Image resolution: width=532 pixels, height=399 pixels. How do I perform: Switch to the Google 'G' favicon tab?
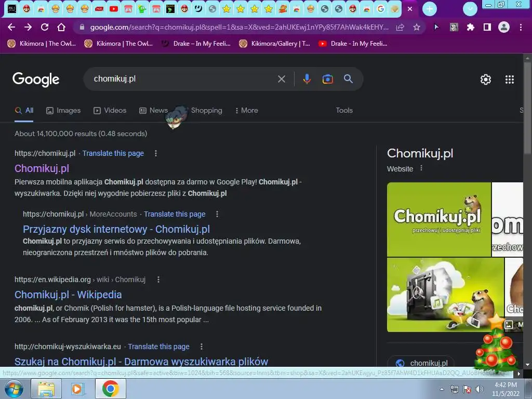tap(381, 9)
